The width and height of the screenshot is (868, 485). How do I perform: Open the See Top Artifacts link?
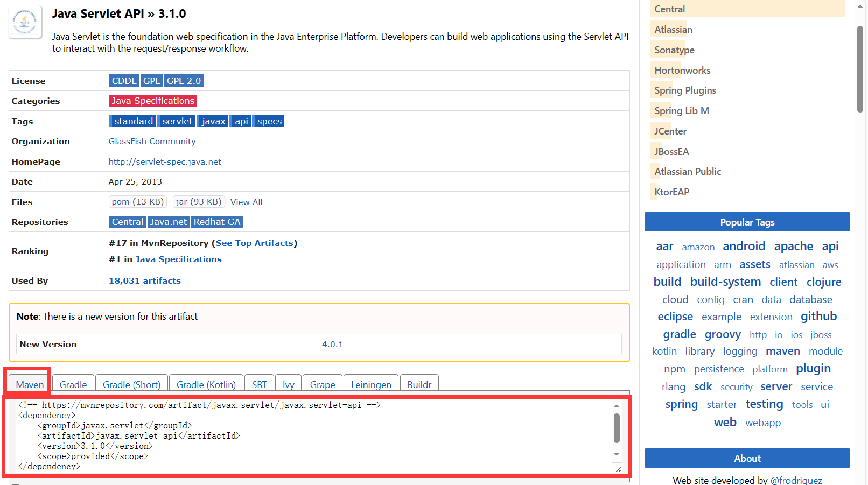coord(255,243)
